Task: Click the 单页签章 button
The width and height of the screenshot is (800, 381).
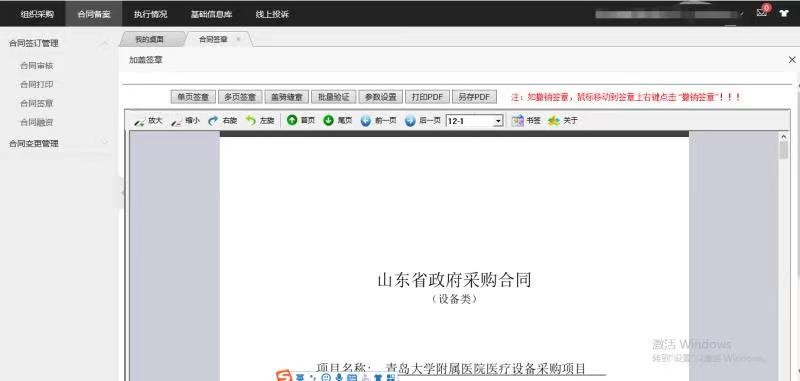Action: tap(193, 97)
